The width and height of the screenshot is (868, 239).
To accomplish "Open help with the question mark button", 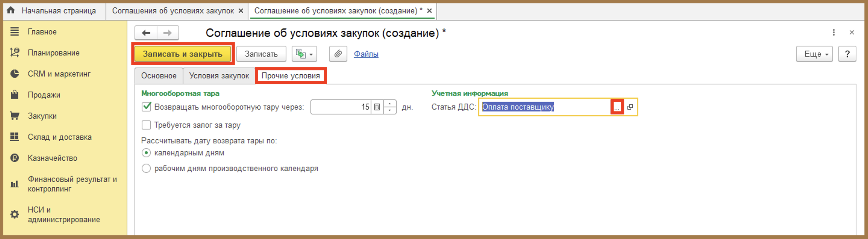I will (847, 54).
